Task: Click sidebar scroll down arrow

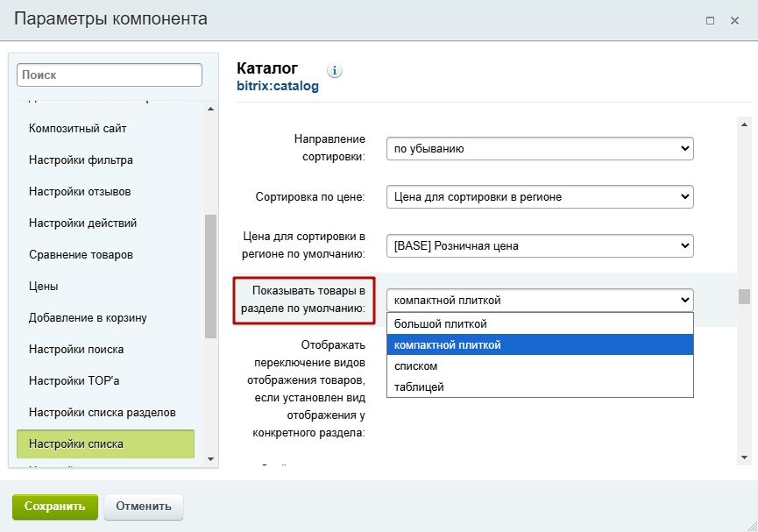Action: 211,459
